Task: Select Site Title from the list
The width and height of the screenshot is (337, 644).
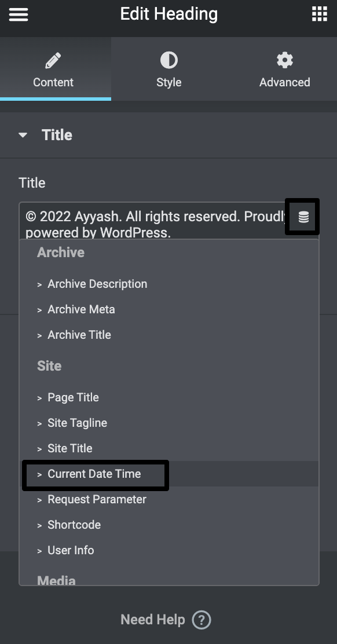Action: tap(69, 448)
